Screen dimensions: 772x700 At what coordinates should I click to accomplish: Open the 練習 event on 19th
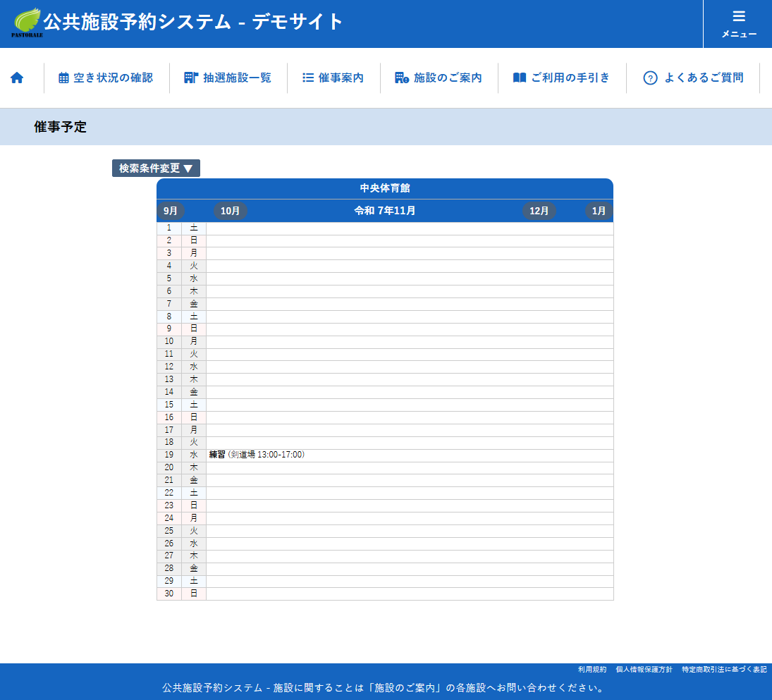217,455
